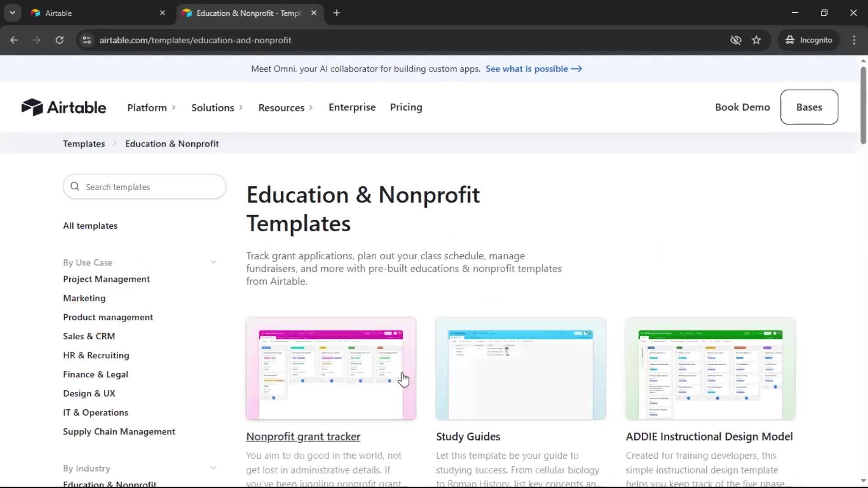Image resolution: width=868 pixels, height=488 pixels.
Task: Expand the Platform menu
Action: click(151, 108)
